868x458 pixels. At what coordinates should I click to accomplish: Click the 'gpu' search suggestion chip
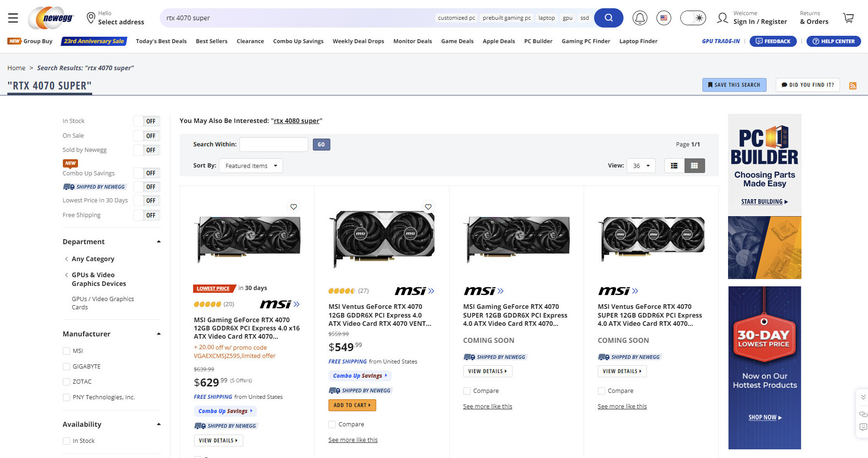coord(567,18)
